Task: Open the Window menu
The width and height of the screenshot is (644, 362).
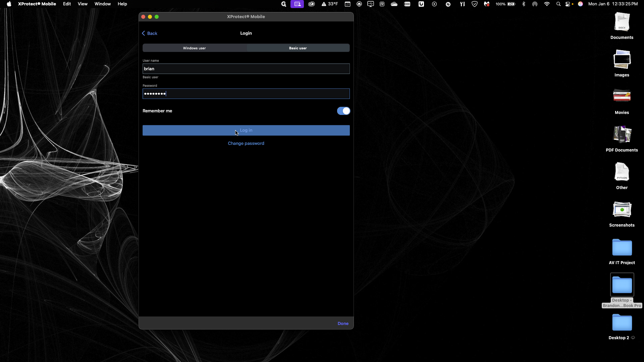Action: pos(103,4)
